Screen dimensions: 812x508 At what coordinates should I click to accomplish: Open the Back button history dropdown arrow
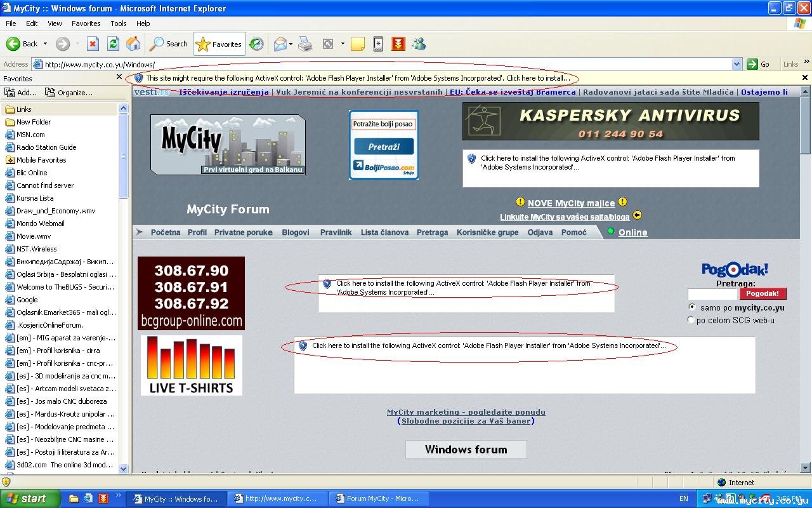(x=45, y=44)
